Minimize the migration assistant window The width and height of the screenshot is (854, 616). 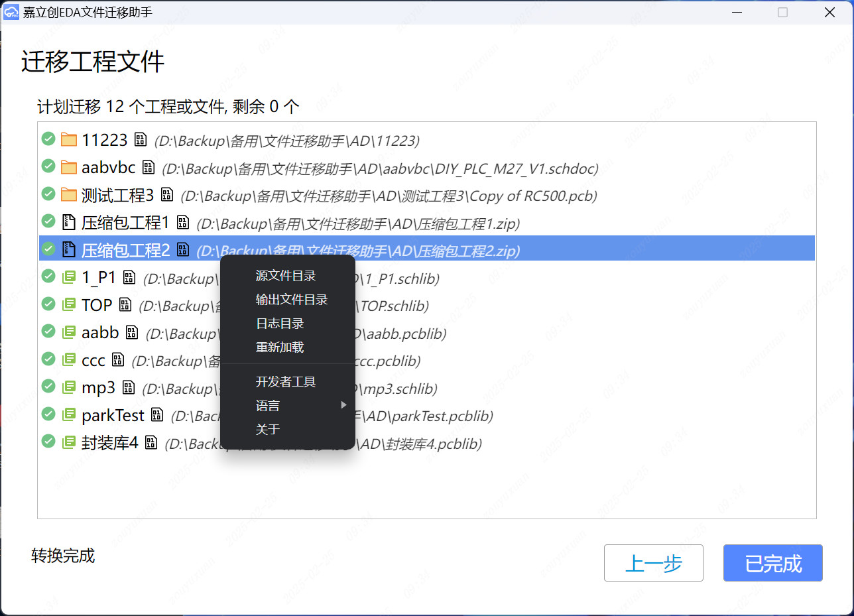737,12
